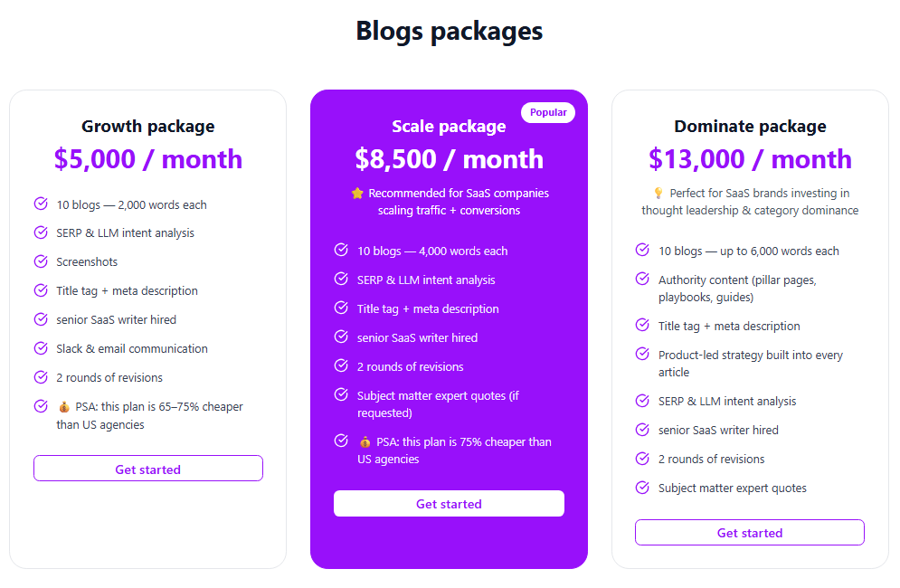Click checkmark for 10 blogs — 2,000 words
This screenshot has width=900, height=588.
41,204
